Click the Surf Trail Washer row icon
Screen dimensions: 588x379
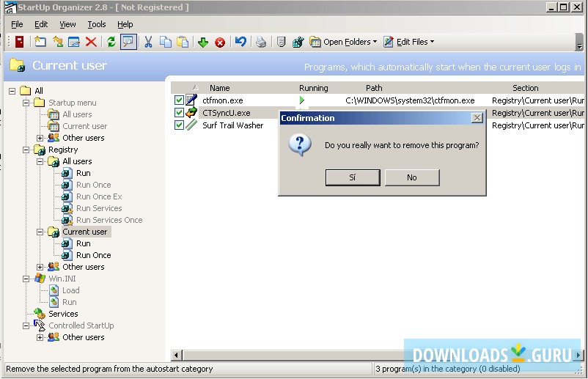(x=191, y=125)
